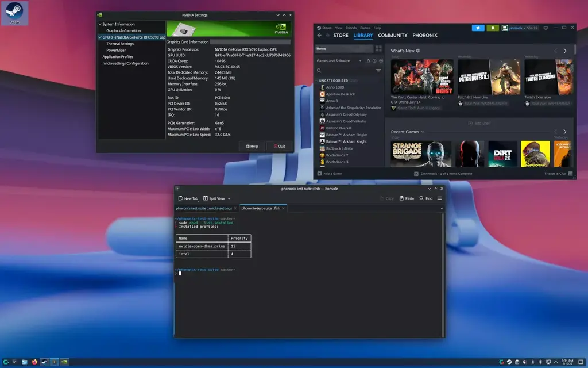Viewport: 588px width, 368px height.
Task: Open Friends menu in Steam
Action: click(351, 28)
